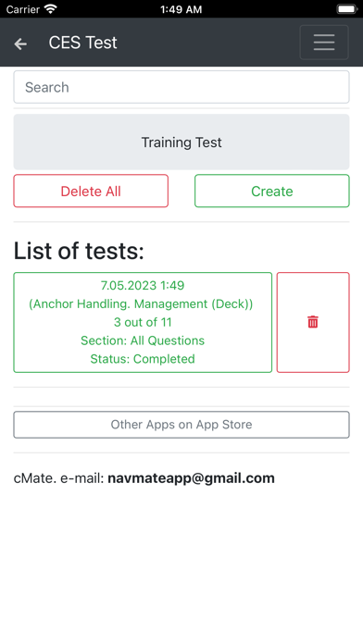Tap the Carrier label in status bar

pos(23,9)
